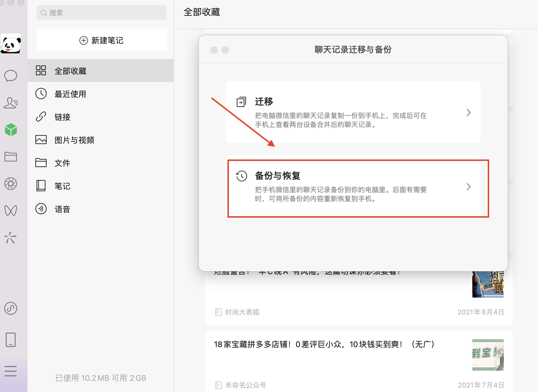The image size is (538, 392).
Task: Switch to the 语音 favorites section
Action: pyautogui.click(x=62, y=209)
